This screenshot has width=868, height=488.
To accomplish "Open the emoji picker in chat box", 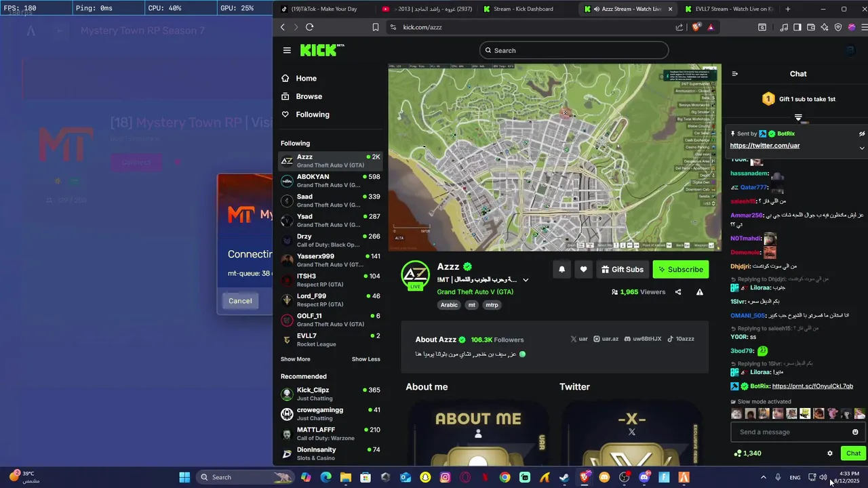I will [x=855, y=432].
